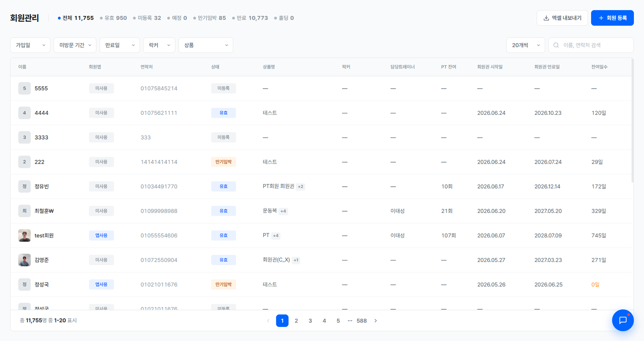Image resolution: width=644 pixels, height=341 pixels.
Task: Click the 김영준 profile photo
Action: tap(24, 260)
